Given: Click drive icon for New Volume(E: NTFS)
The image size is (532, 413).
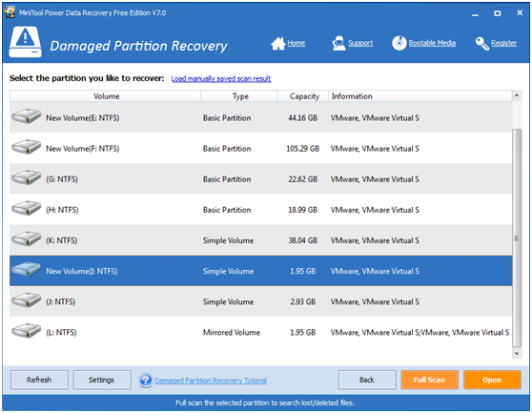Looking at the screenshot, I should pyautogui.click(x=26, y=116).
